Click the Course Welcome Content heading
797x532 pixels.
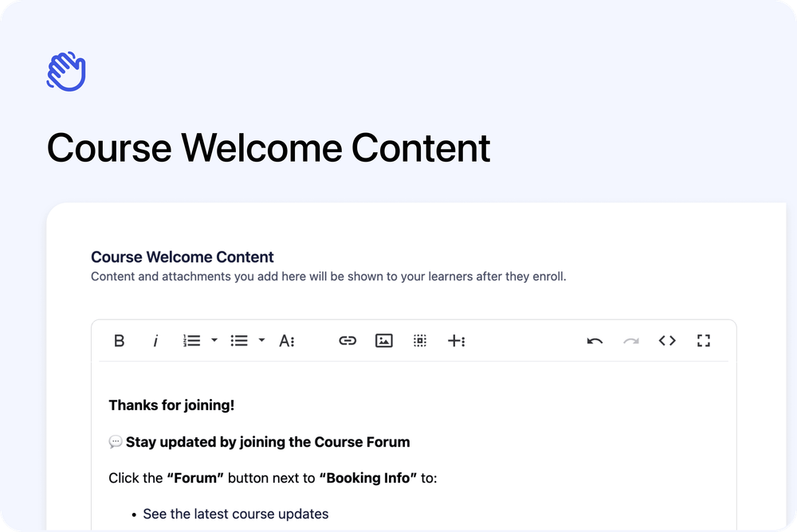182,256
